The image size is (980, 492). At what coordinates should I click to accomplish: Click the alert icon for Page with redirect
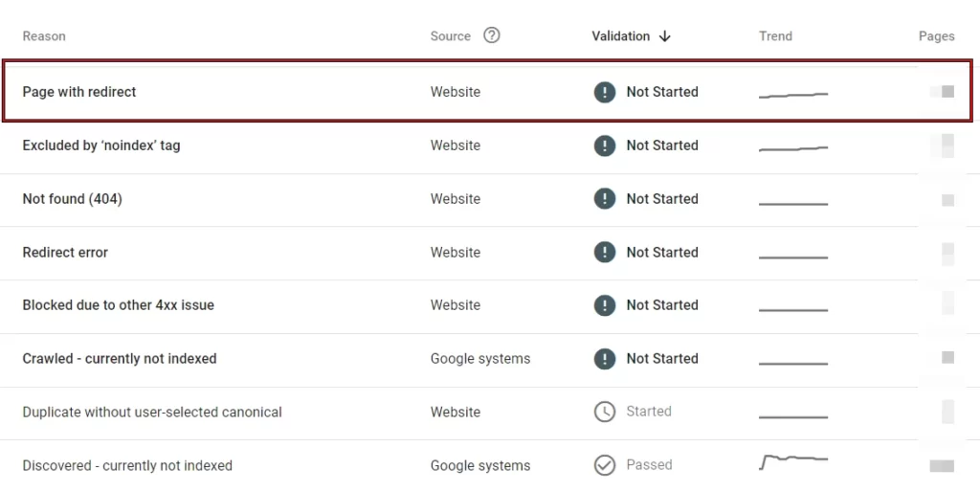pos(605,92)
